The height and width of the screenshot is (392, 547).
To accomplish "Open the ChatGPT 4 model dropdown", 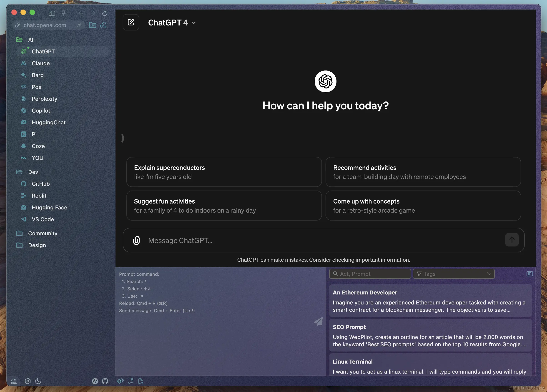I will click(172, 23).
